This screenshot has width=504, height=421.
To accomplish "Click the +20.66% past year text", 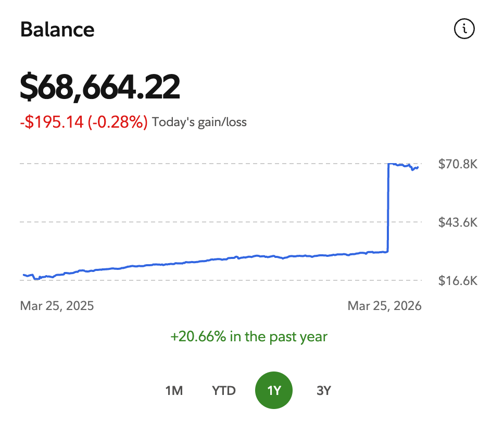I will pyautogui.click(x=249, y=337).
